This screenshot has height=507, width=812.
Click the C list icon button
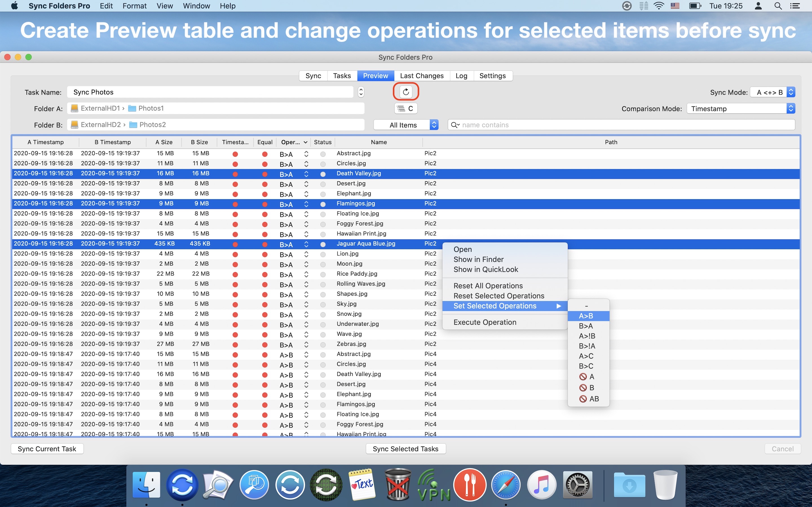click(406, 108)
